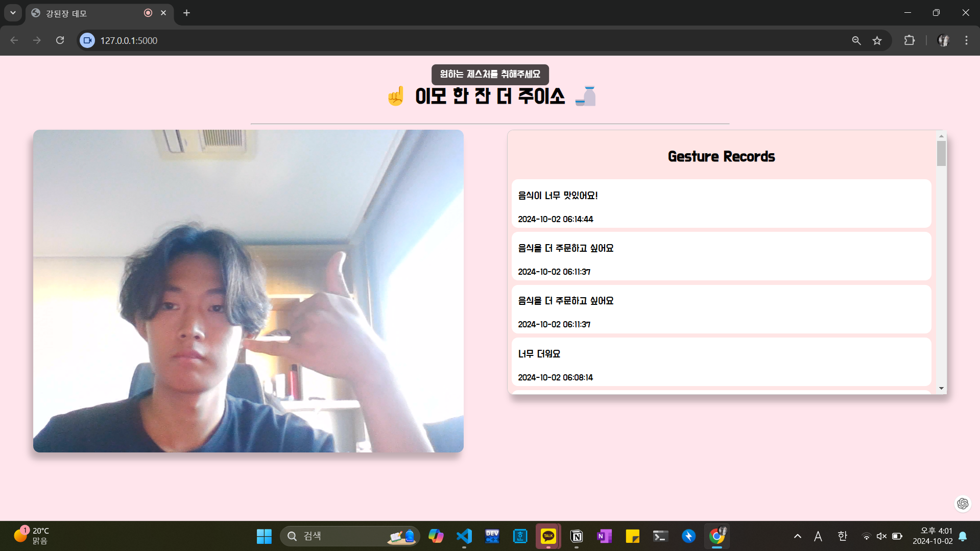
Task: Click the browser forward arrow
Action: coord(37,40)
